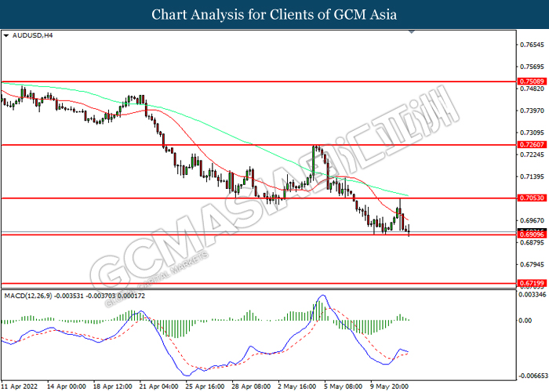Click the 0.73970 price axis value
Screen dimensions: 549x392
click(x=533, y=111)
